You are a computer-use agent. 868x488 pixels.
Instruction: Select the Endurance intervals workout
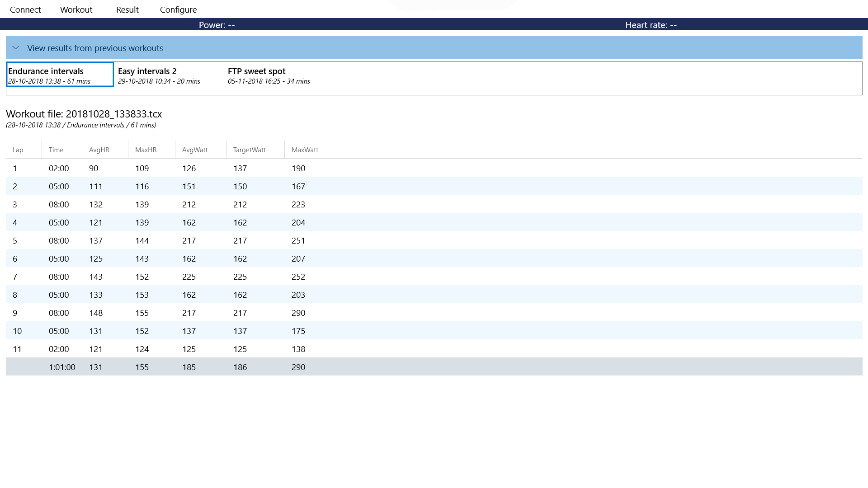(x=60, y=75)
